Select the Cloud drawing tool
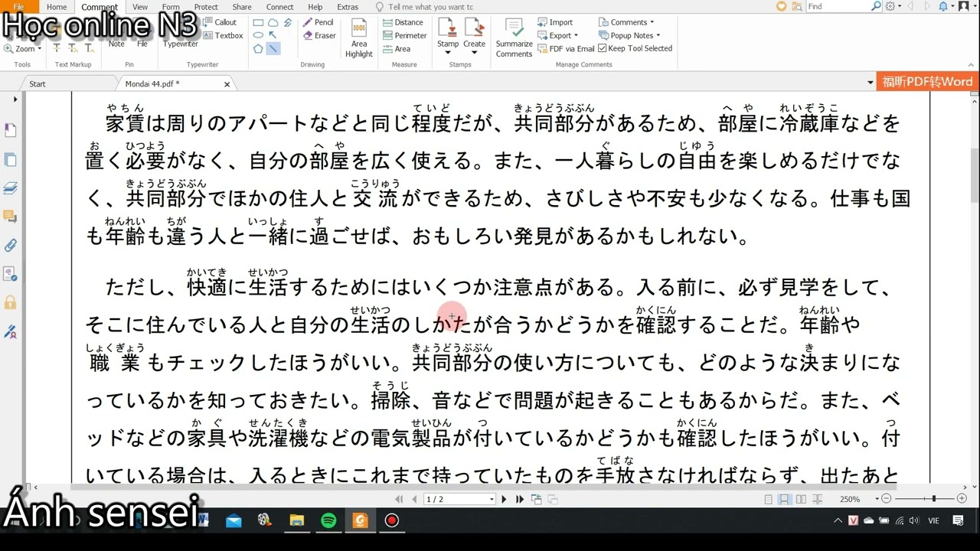This screenshot has height=551, width=980. pos(287,23)
